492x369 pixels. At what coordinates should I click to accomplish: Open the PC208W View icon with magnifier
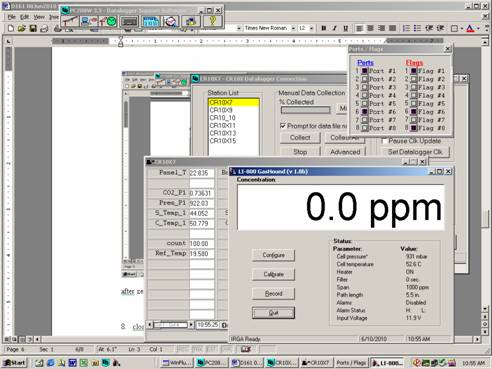pyautogui.click(x=171, y=21)
